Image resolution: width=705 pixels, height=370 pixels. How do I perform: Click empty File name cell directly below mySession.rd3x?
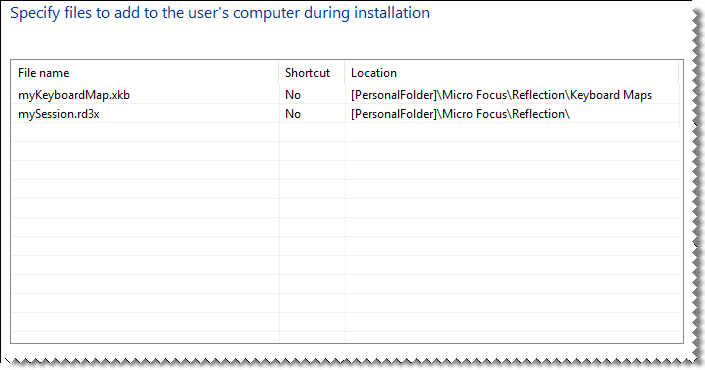146,132
